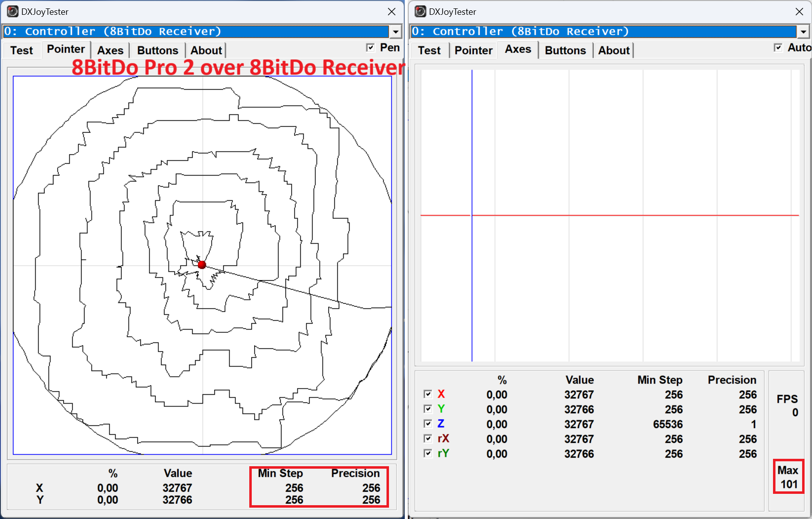812x519 pixels.
Task: Switch to Test tab in left window
Action: click(x=22, y=50)
